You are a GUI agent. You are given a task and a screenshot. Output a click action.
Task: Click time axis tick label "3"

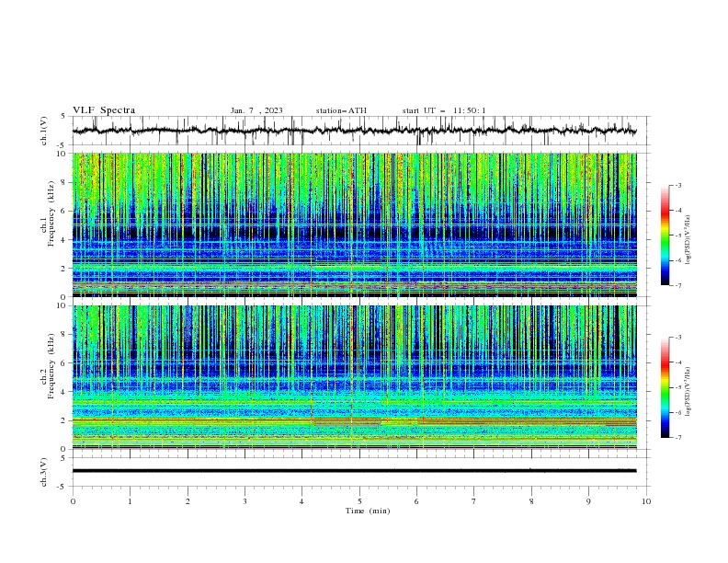point(245,501)
